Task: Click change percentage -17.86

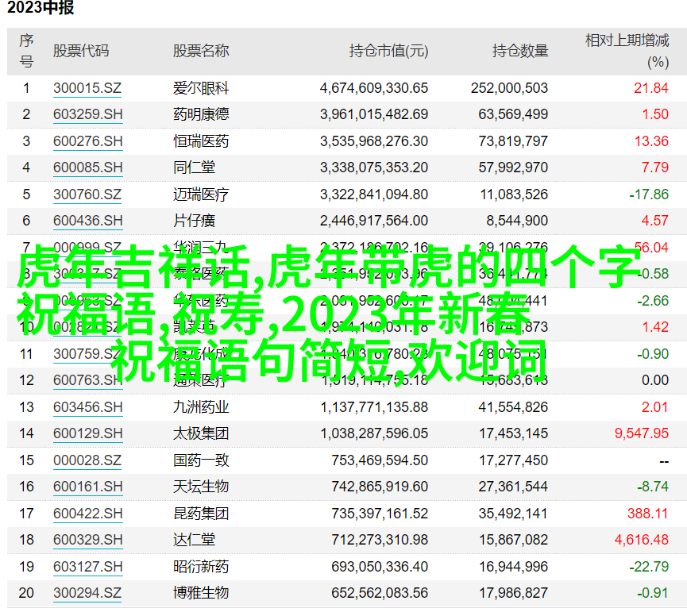Action: coord(649,194)
